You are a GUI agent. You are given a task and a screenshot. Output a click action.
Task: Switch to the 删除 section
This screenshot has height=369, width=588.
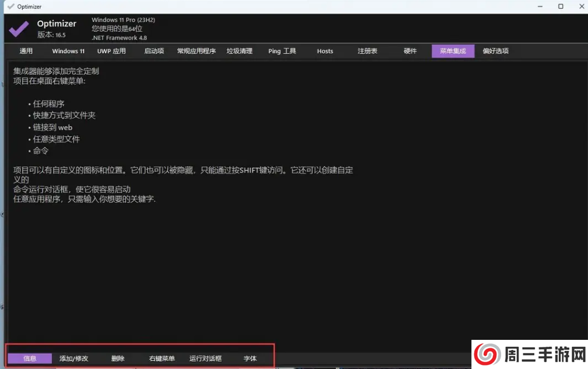pos(118,359)
